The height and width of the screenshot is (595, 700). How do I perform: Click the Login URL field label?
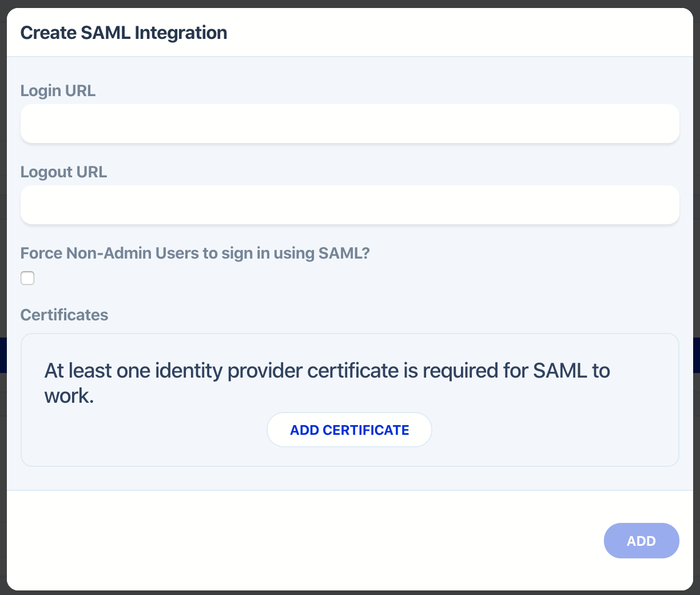[58, 91]
